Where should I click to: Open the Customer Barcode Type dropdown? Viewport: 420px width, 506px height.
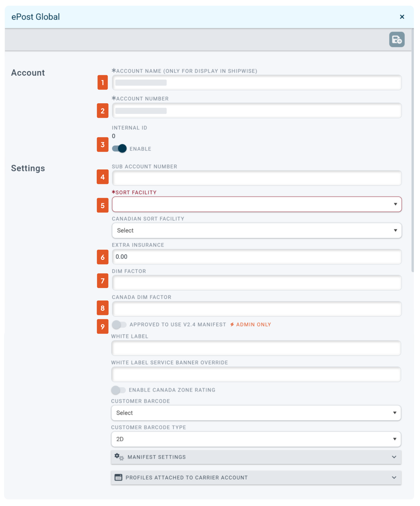256,439
